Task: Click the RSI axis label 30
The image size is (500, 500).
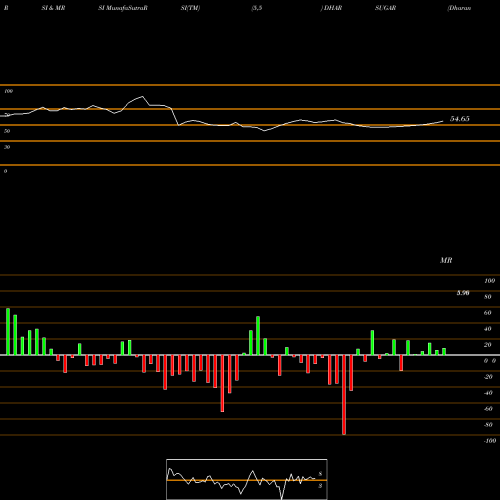Action: pos(7,147)
